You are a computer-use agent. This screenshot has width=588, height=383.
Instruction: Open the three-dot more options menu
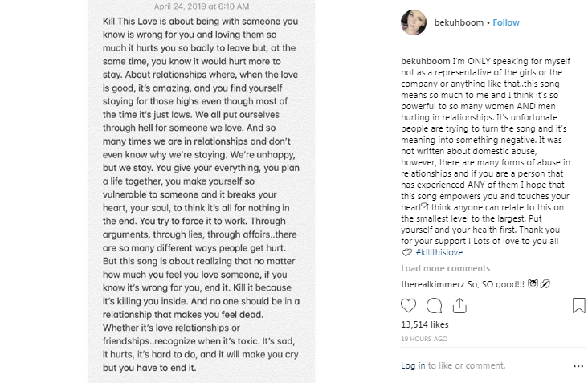pos(578,366)
